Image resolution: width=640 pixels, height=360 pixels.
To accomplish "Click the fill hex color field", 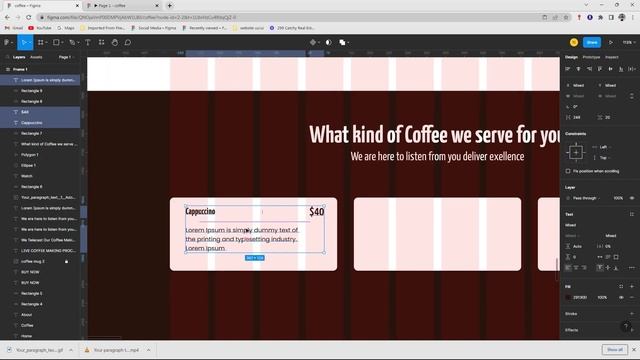I will tap(580, 298).
